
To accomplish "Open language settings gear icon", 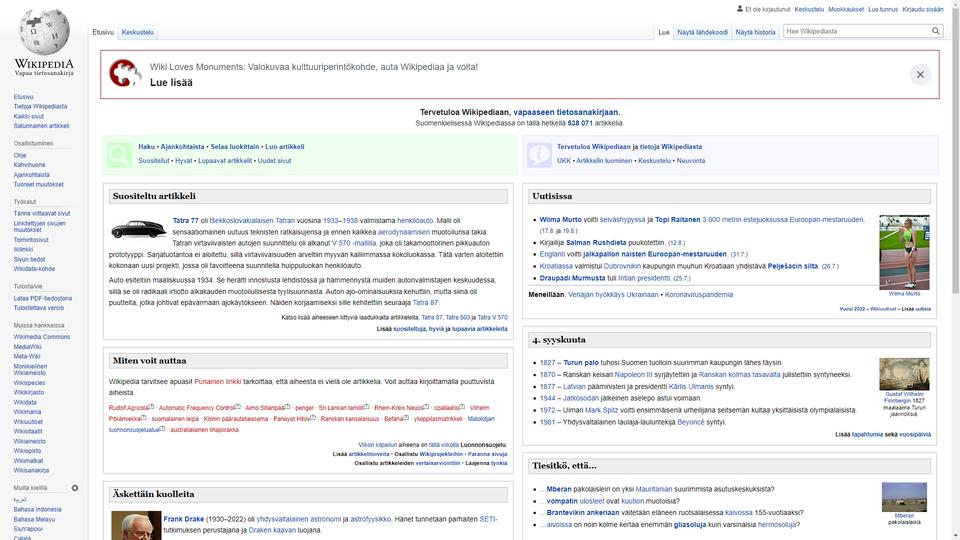I will tap(75, 488).
